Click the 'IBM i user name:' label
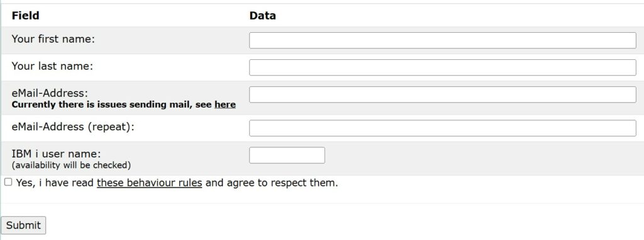Image resolution: width=644 pixels, height=240 pixels. click(56, 154)
